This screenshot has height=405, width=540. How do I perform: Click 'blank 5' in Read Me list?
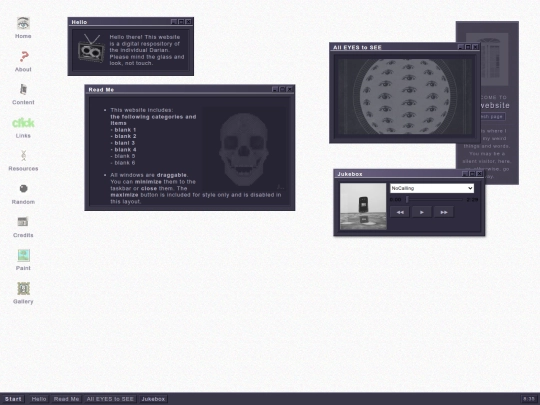[x=125, y=156]
